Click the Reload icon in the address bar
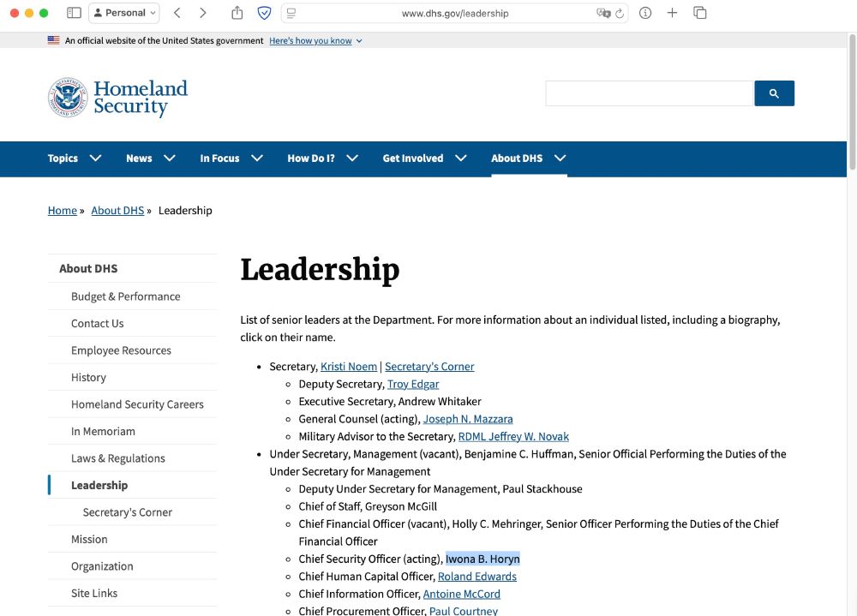Viewport: 857px width, 616px height. click(621, 13)
